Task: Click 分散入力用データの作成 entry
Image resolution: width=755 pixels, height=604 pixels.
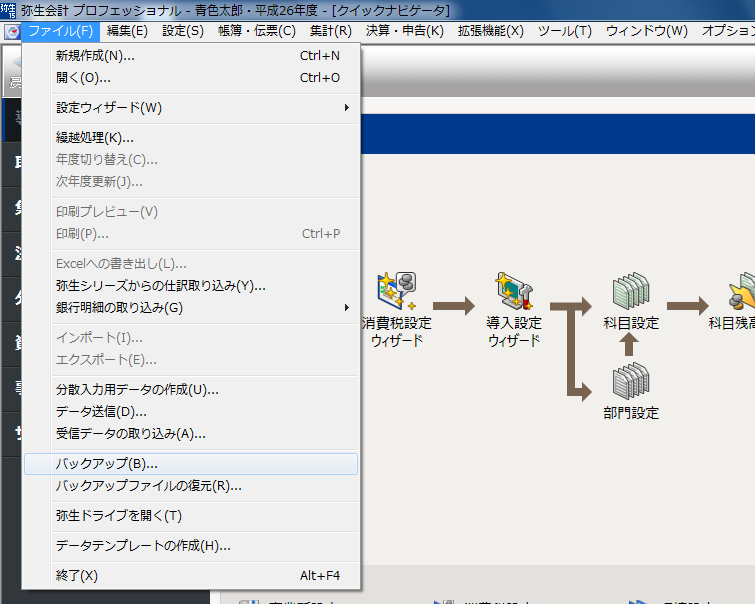Action: click(137, 389)
